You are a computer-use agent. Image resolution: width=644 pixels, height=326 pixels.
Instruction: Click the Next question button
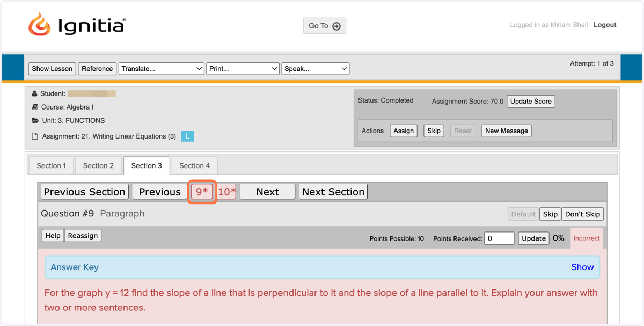[x=267, y=192]
